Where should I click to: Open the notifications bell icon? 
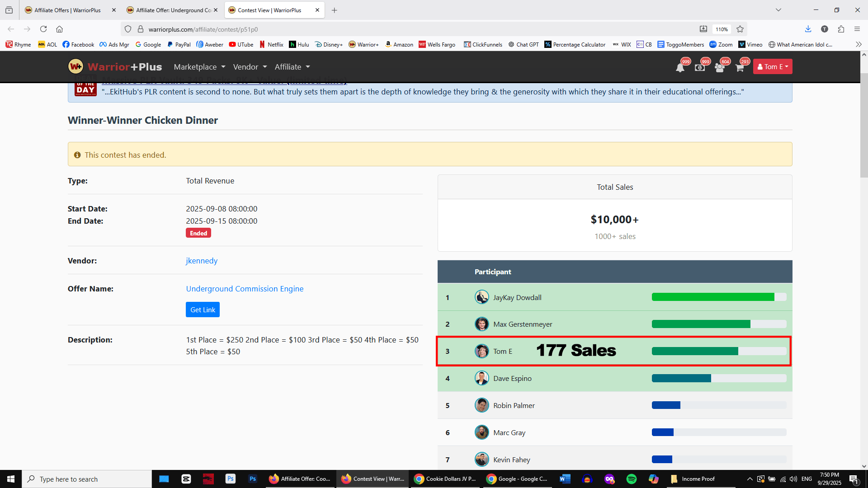680,68
